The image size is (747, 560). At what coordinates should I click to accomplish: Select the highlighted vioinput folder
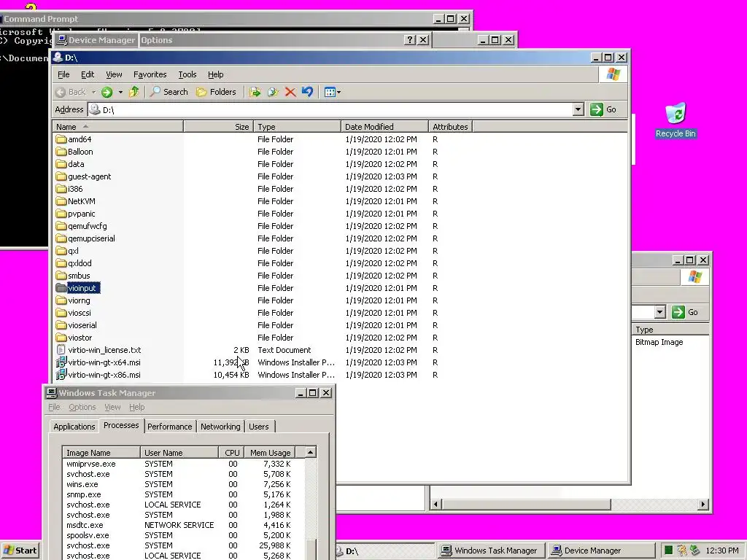click(77, 287)
